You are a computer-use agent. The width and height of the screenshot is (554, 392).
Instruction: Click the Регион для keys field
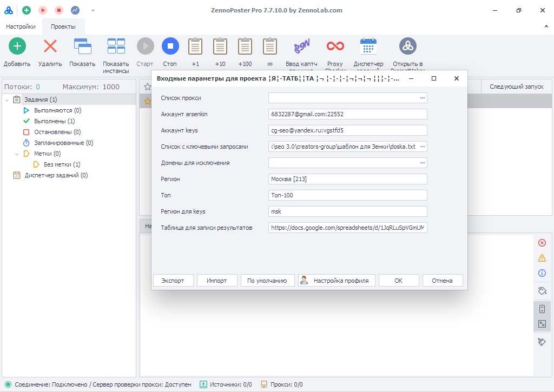click(x=348, y=211)
